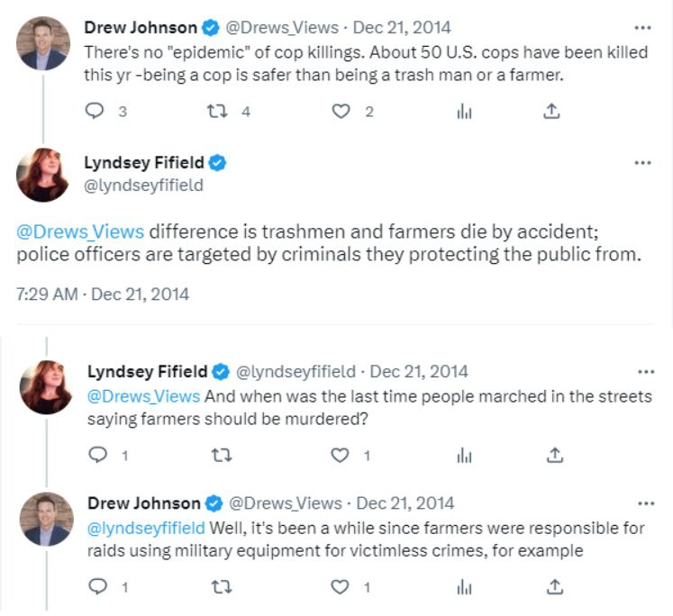The height and width of the screenshot is (616, 673).
Task: Open more options on Drew Johnson's first tweet
Action: (642, 27)
